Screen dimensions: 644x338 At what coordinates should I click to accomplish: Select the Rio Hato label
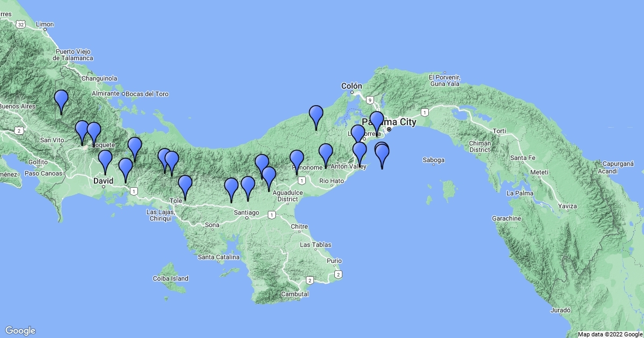point(332,181)
